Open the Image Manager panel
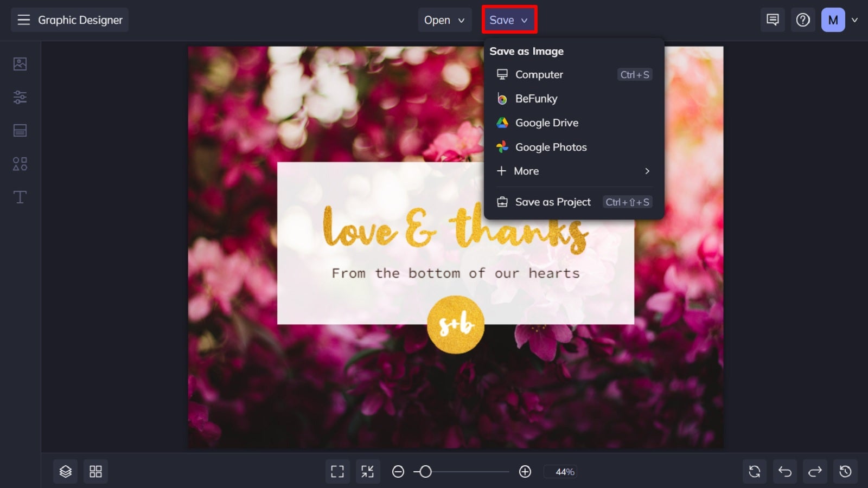Image resolution: width=868 pixels, height=488 pixels. 20,63
